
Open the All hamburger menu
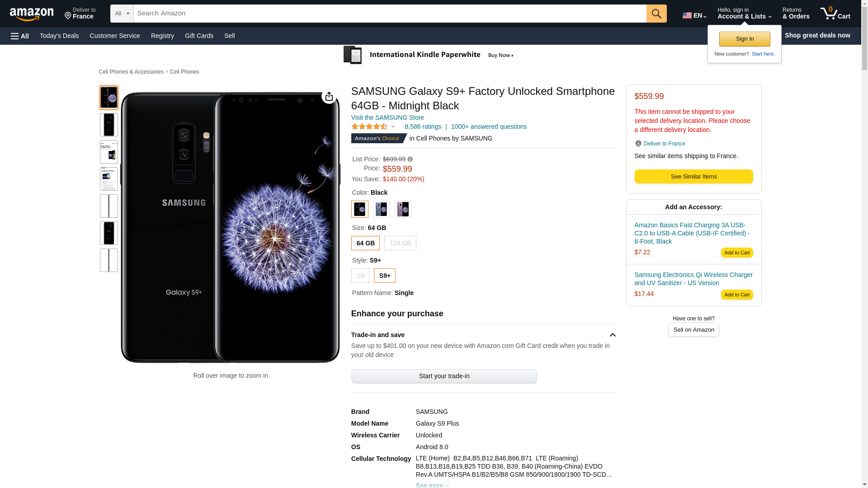20,36
